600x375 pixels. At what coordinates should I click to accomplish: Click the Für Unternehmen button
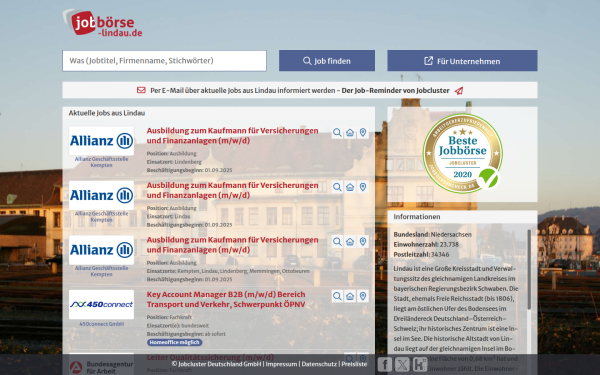(462, 61)
